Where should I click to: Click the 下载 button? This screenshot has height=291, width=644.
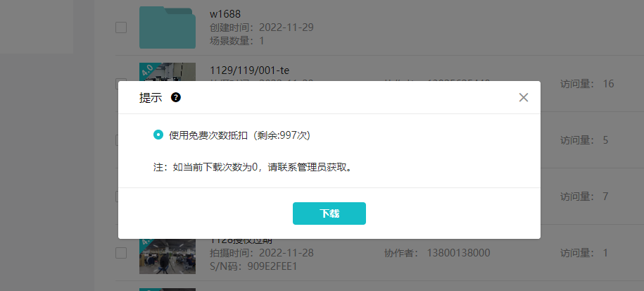click(329, 213)
